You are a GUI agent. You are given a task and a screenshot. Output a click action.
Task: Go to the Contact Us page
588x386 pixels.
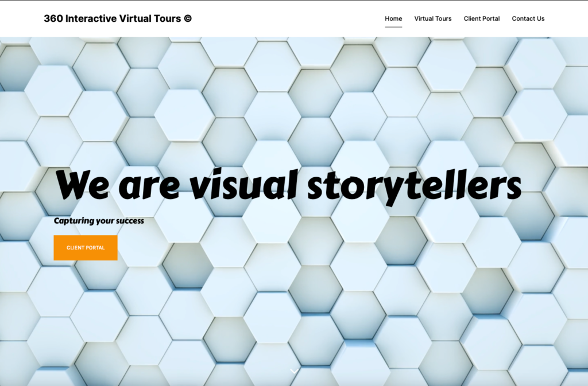click(x=528, y=18)
